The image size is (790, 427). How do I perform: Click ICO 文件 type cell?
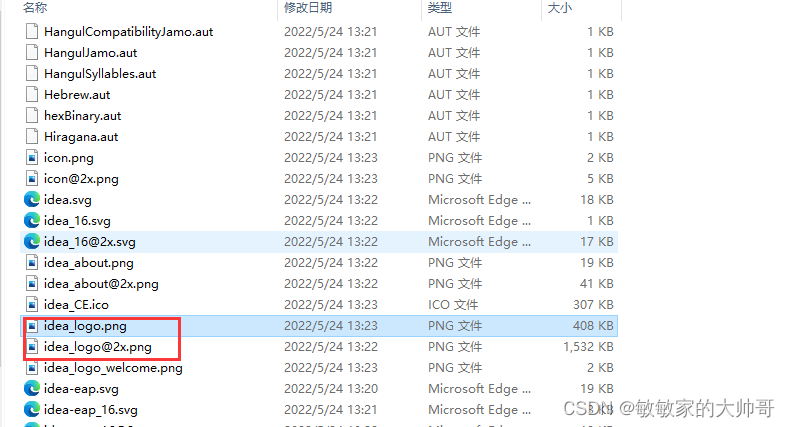[x=453, y=305]
